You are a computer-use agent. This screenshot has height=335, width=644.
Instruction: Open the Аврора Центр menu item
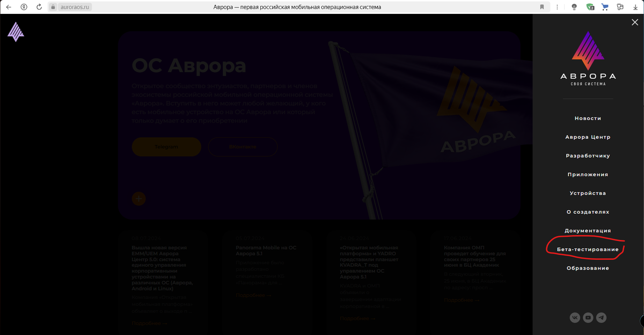[588, 137]
